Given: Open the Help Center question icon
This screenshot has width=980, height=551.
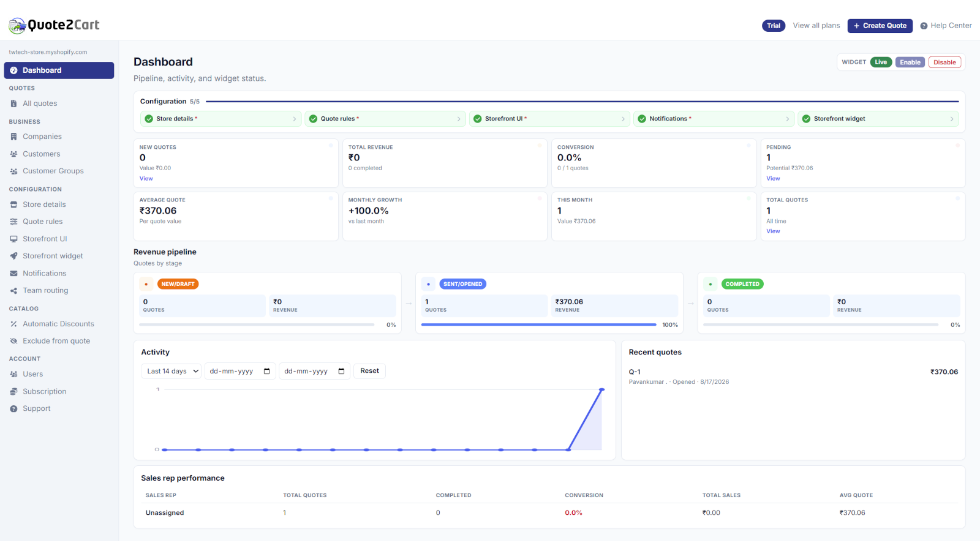Looking at the screenshot, I should [924, 26].
